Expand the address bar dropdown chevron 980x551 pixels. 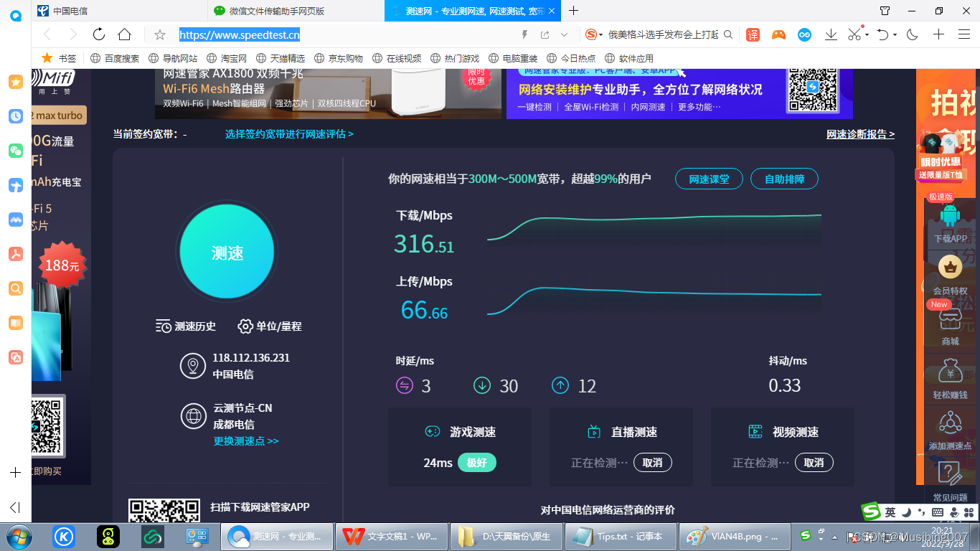(565, 34)
